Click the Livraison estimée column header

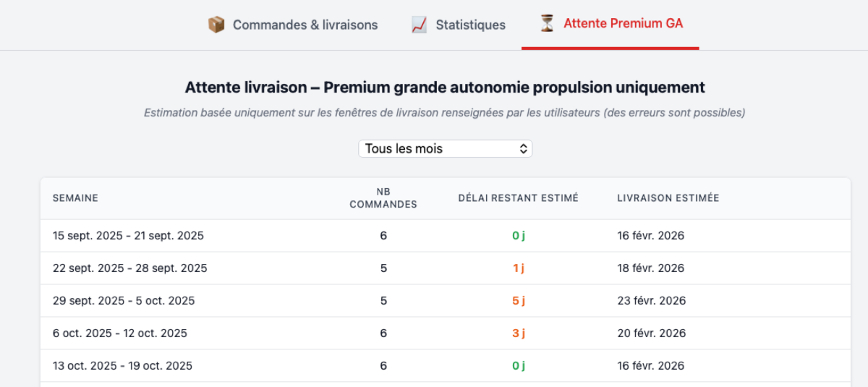[668, 198]
